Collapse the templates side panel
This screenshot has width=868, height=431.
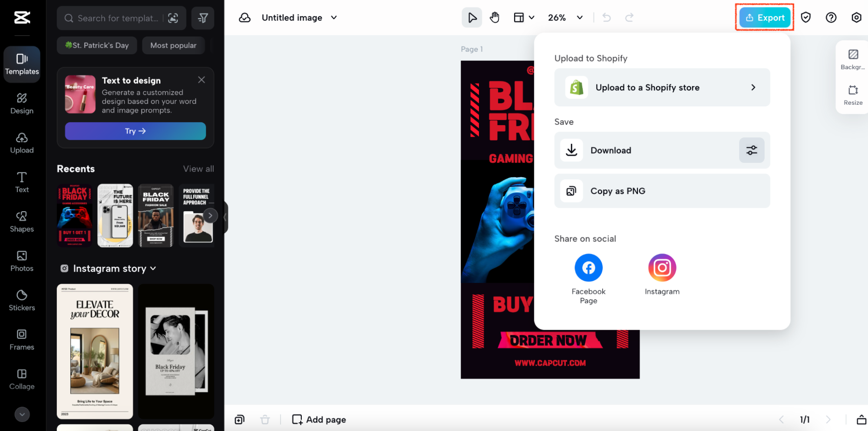(226, 217)
